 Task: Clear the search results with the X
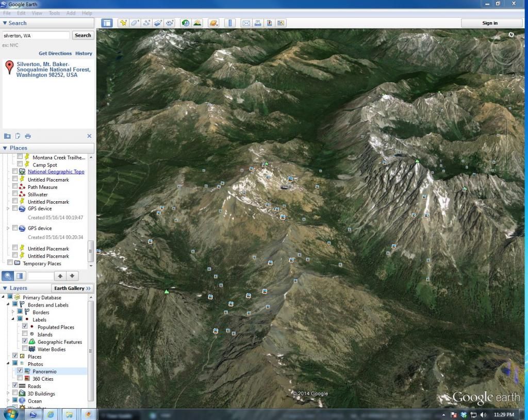coord(89,136)
